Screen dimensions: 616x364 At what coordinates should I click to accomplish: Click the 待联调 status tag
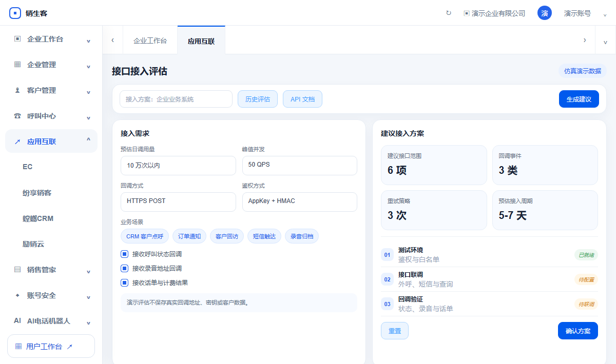(586, 304)
